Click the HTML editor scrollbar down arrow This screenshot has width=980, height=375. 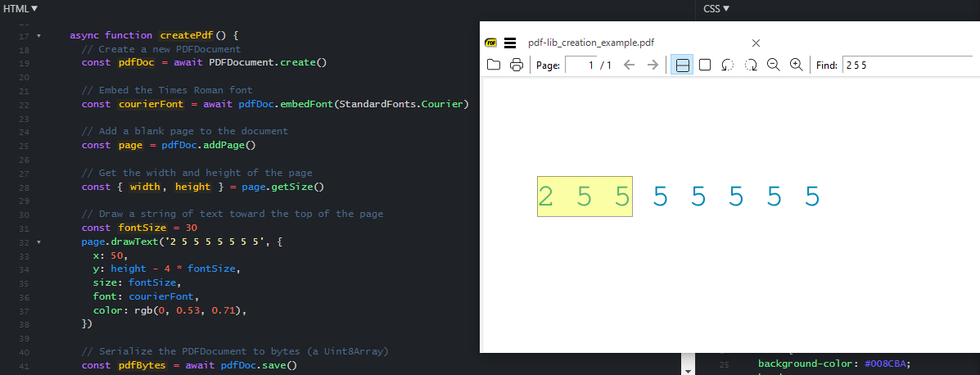pyautogui.click(x=688, y=371)
